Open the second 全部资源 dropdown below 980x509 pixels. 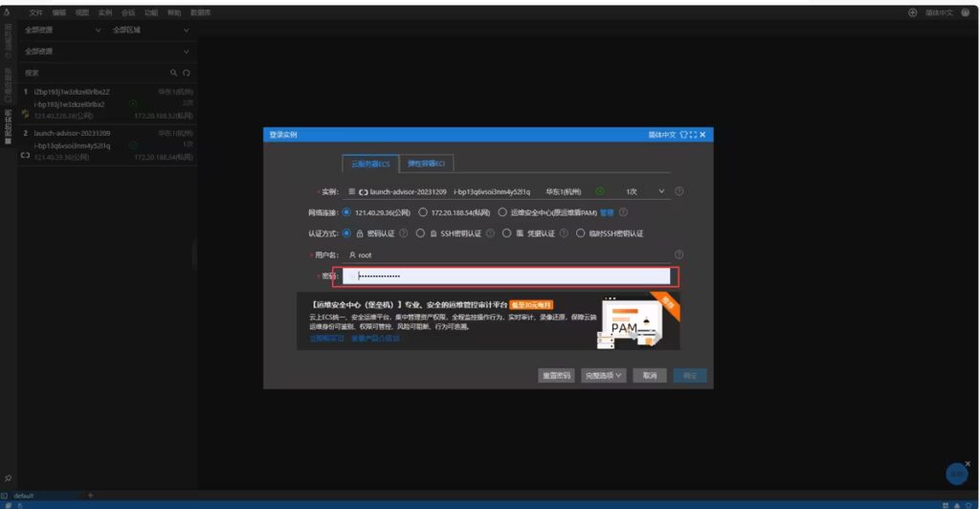click(x=107, y=52)
